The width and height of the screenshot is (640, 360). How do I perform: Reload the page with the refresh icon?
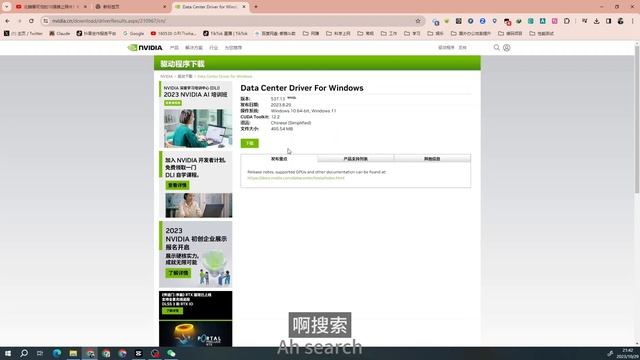click(x=31, y=21)
